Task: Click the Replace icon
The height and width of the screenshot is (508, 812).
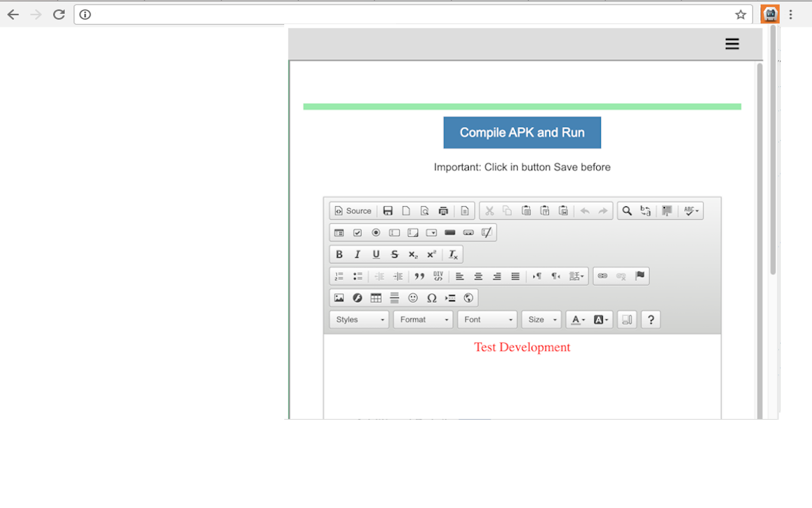Action: pyautogui.click(x=646, y=211)
